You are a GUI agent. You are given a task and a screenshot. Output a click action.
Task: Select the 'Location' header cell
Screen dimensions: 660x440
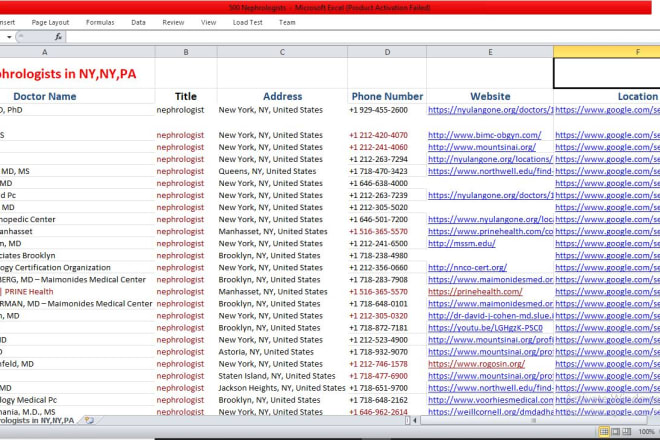point(607,96)
